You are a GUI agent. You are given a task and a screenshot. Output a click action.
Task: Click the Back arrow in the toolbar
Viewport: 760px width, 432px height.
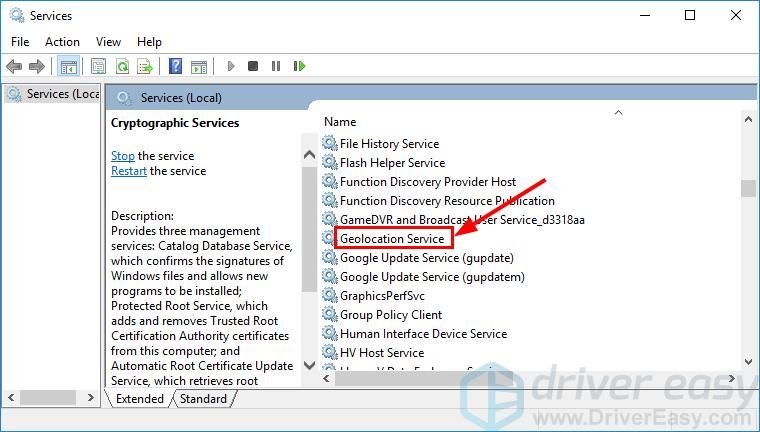click(x=14, y=66)
